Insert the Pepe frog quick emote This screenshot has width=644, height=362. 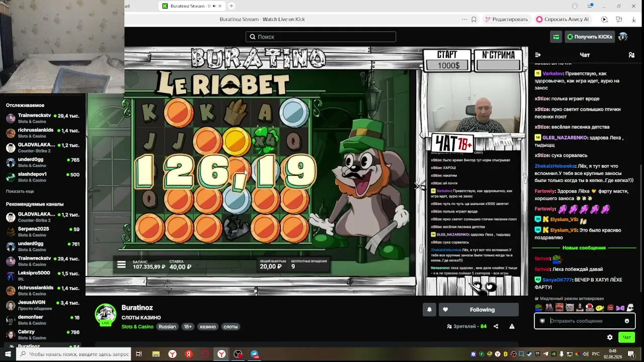pyautogui.click(x=539, y=308)
